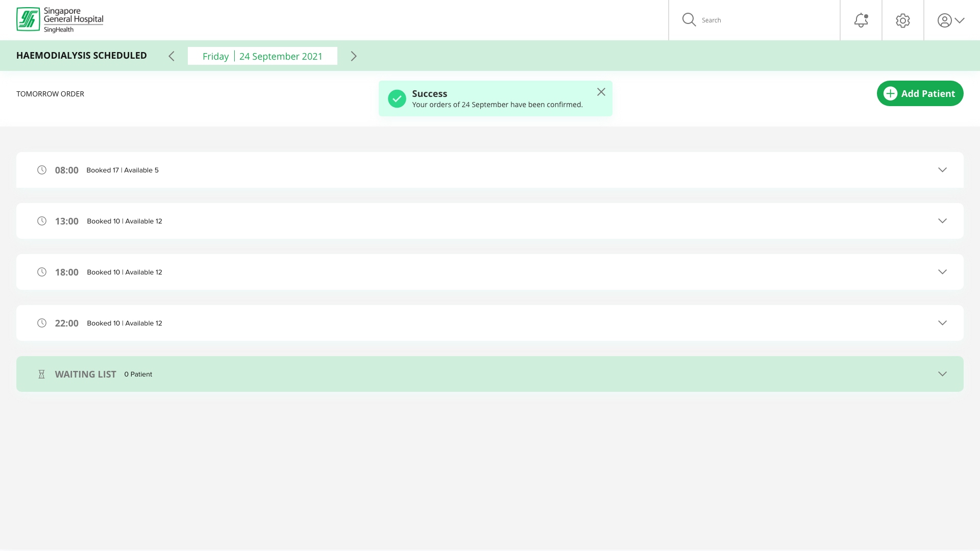Open settings gear icon
Screen dimensions: 980x551
click(x=903, y=20)
